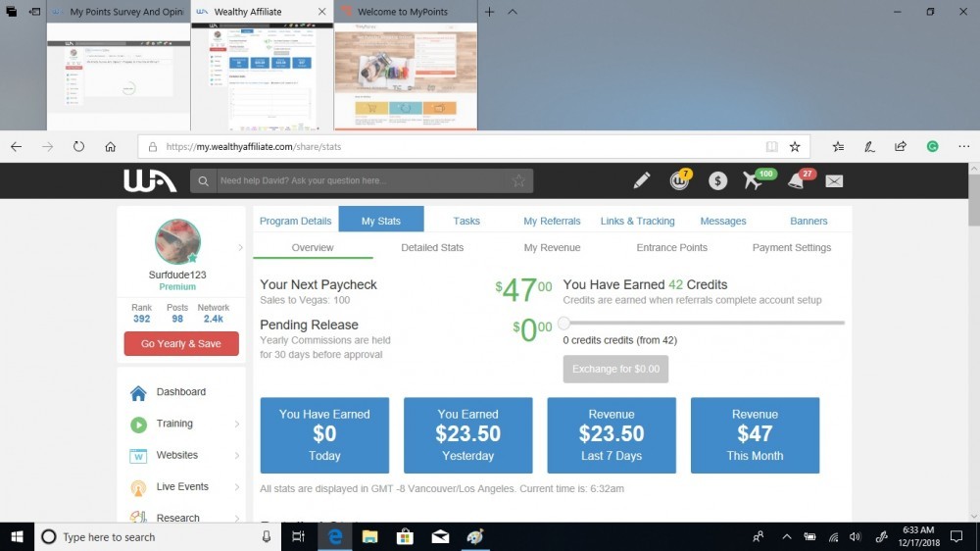Click the add notes pen icon
980x551 pixels.
[x=869, y=146]
